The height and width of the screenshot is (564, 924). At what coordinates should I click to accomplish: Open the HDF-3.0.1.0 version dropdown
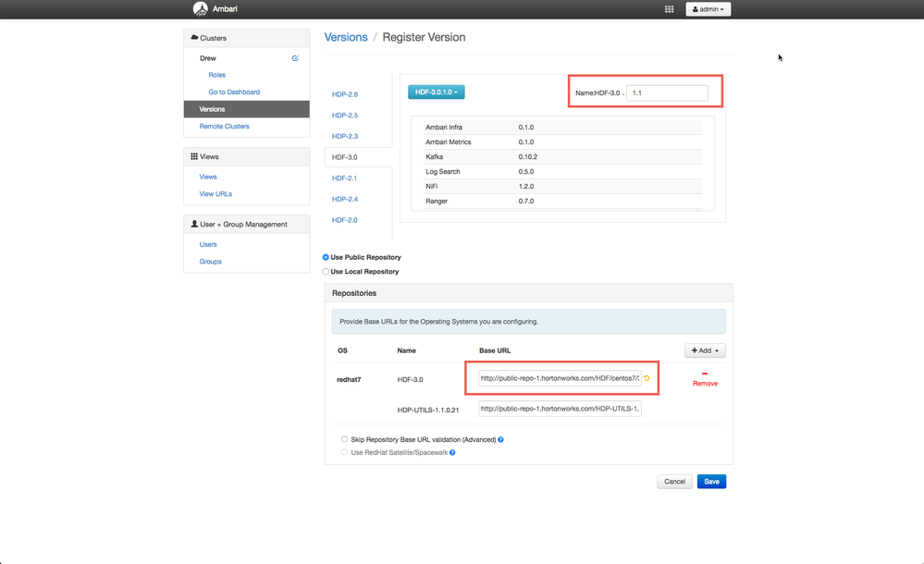click(x=436, y=92)
